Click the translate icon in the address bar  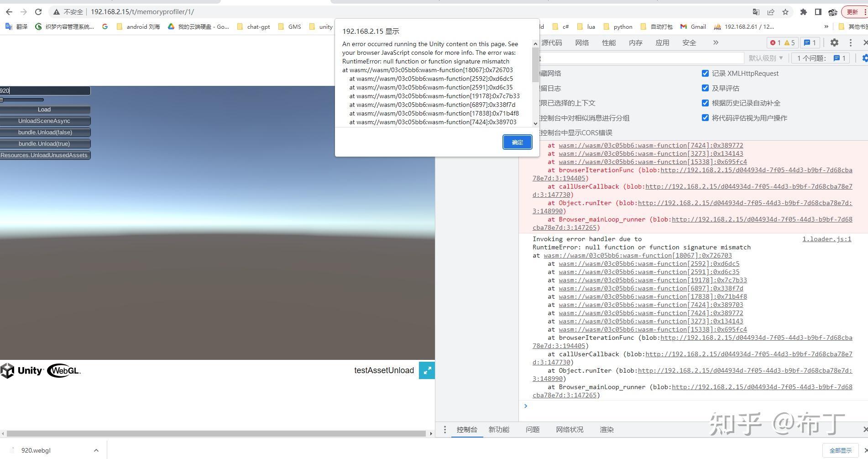coord(755,12)
